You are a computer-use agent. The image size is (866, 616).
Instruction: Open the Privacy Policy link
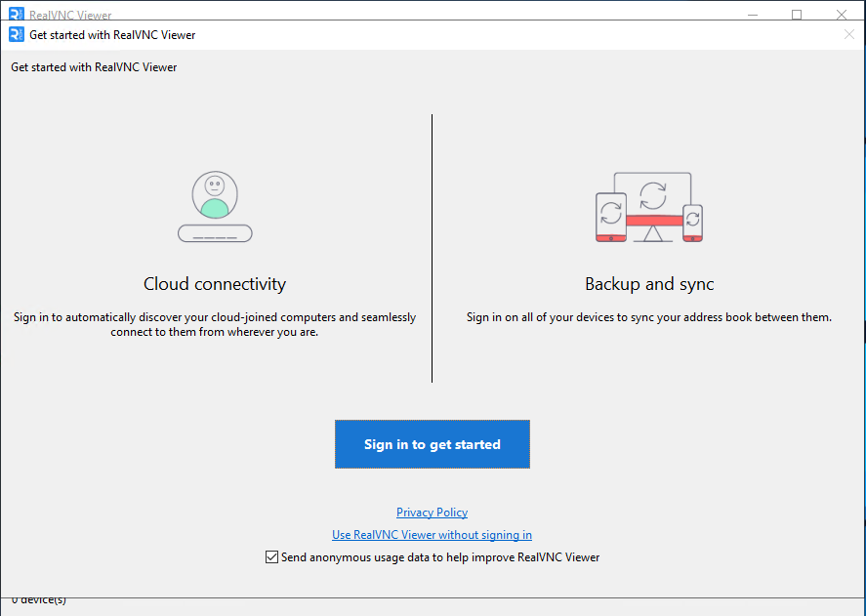point(432,513)
